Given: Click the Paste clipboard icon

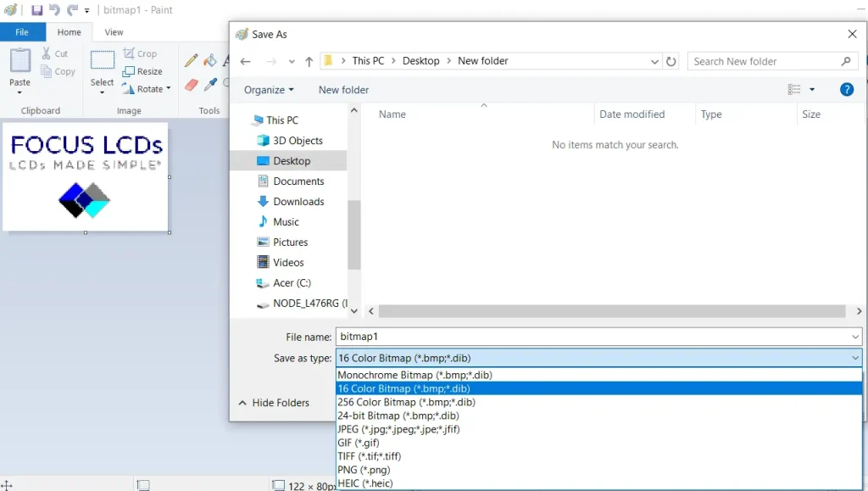Looking at the screenshot, I should [19, 62].
